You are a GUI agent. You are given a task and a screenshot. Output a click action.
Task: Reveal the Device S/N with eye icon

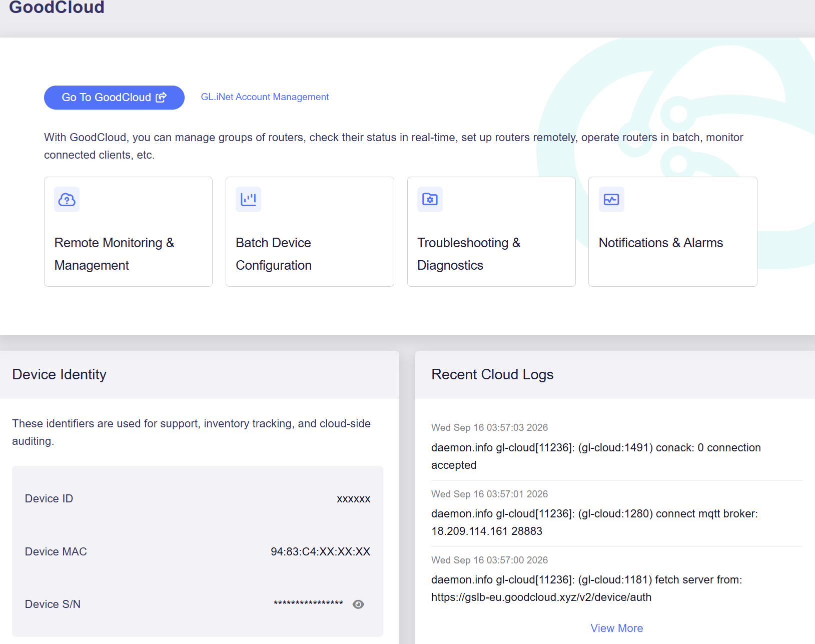click(x=358, y=604)
